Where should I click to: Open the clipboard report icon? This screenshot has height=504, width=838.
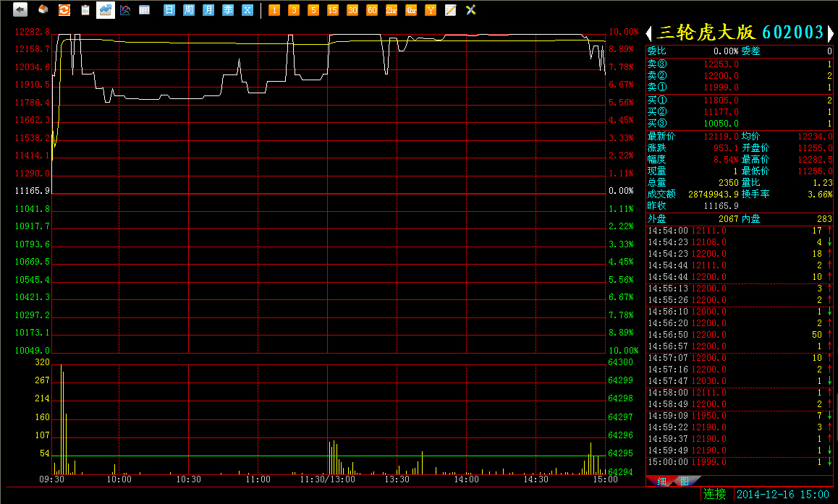[85, 9]
